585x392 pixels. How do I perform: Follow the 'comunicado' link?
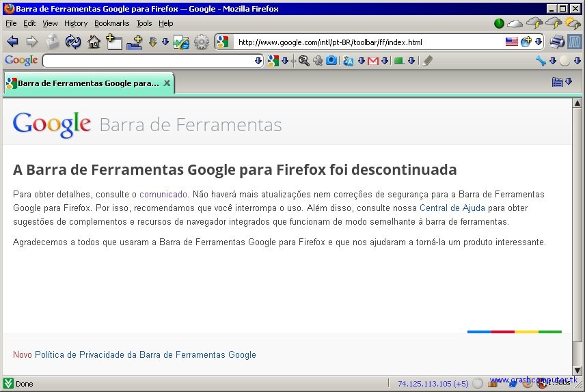[x=163, y=195]
